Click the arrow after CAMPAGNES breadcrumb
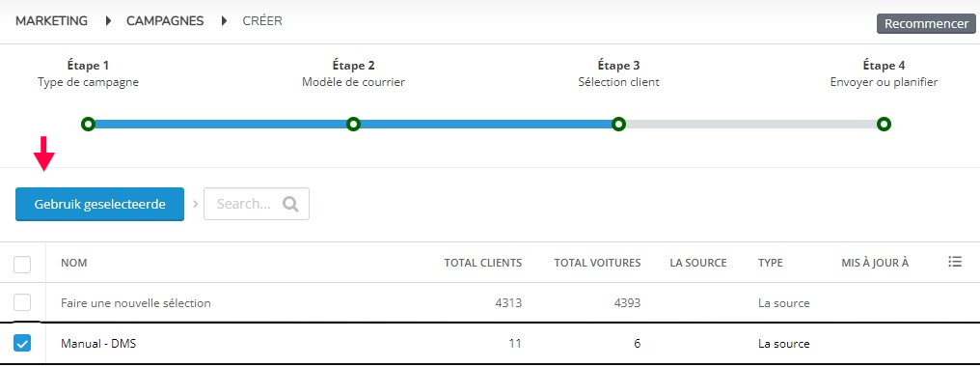The image size is (980, 367). (x=225, y=21)
